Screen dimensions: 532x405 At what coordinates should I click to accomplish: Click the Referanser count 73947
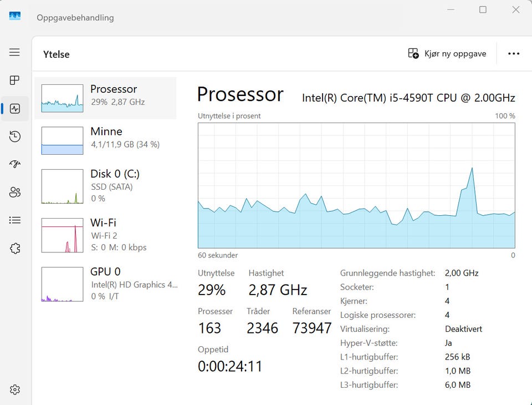(x=312, y=328)
